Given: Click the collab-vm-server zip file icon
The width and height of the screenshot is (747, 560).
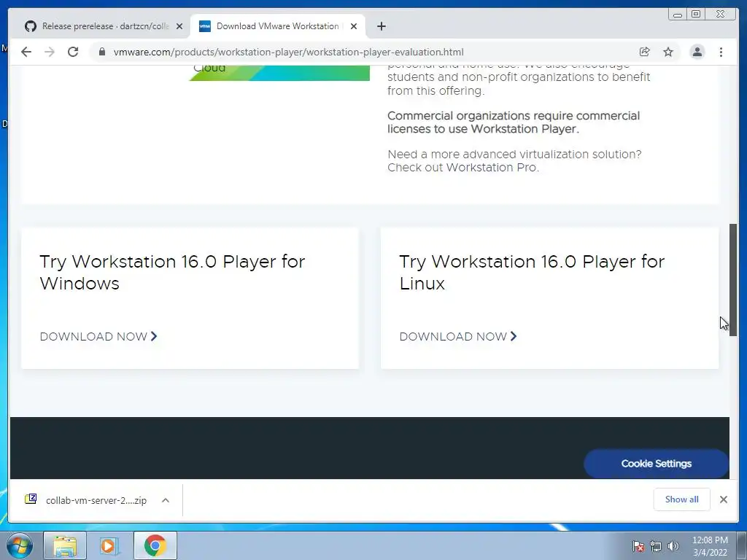Looking at the screenshot, I should (x=31, y=499).
